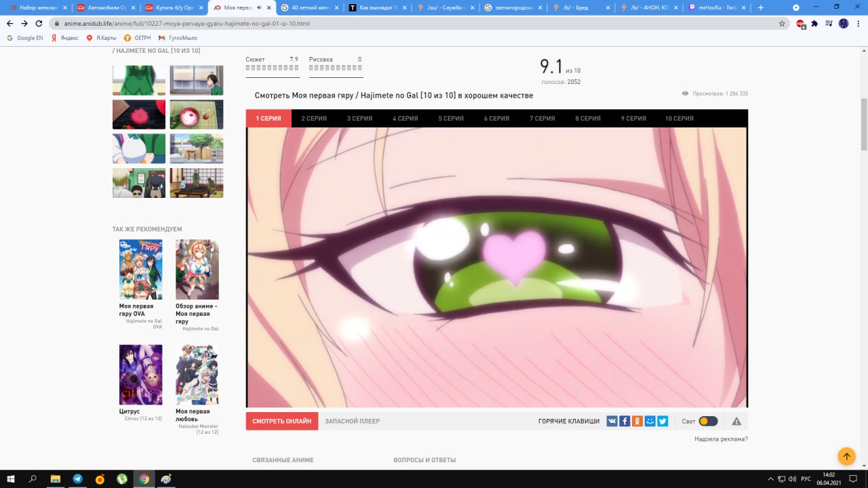
Task: Open the Chrome extensions puzzle icon
Action: (814, 23)
